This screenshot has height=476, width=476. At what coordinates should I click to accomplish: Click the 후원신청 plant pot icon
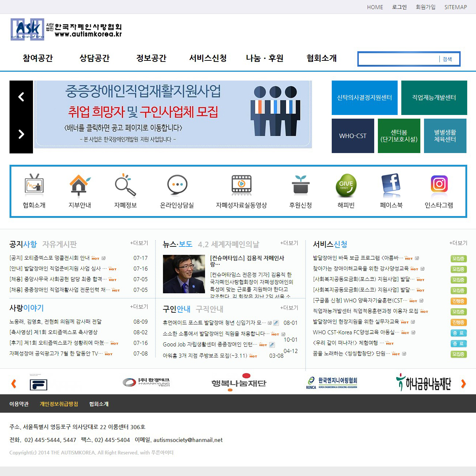pyautogui.click(x=301, y=185)
